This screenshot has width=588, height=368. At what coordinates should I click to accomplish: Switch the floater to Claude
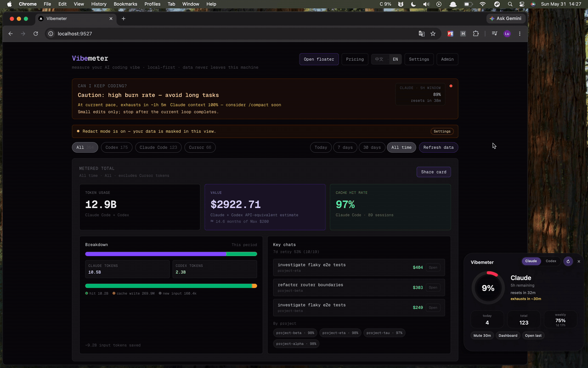[x=531, y=261]
